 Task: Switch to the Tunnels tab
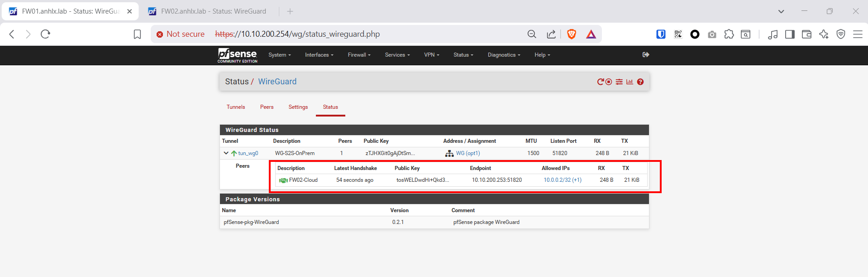point(236,107)
